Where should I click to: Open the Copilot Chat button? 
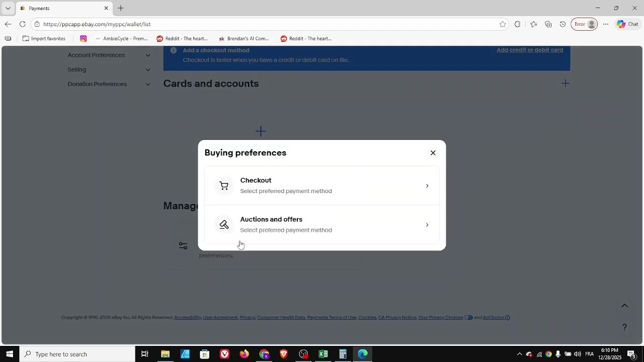[x=627, y=24]
